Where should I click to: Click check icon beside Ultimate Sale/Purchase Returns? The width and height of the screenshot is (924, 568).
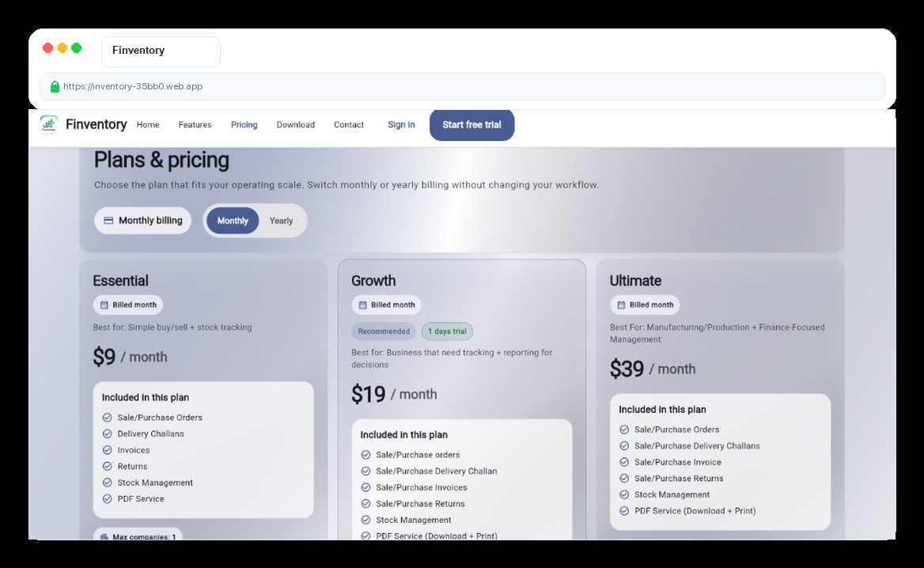[x=624, y=479]
